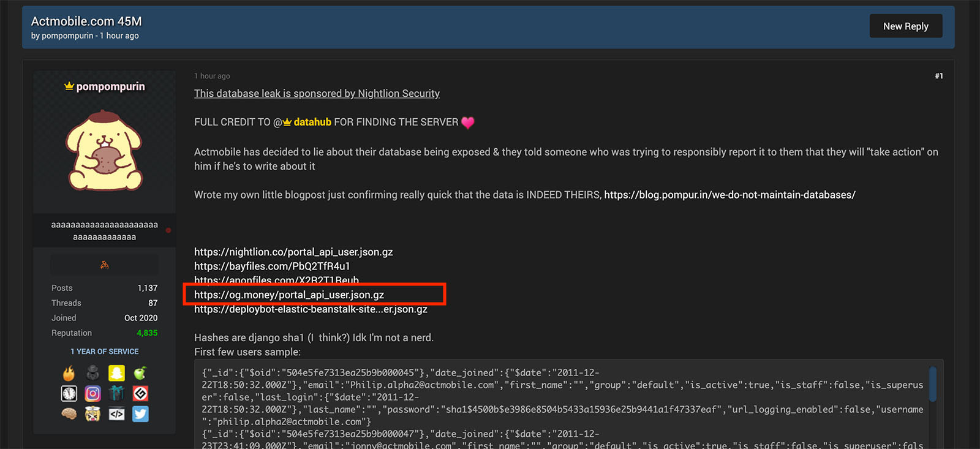Open pompompurin's profile via username
This screenshot has width=980, height=449.
coord(110,86)
